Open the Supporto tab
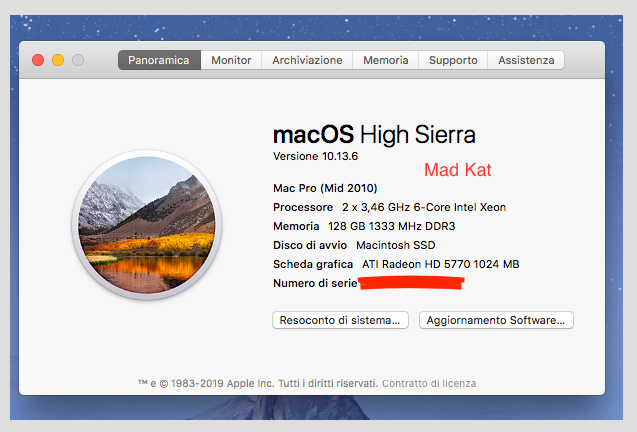This screenshot has width=637, height=432. 453,60
